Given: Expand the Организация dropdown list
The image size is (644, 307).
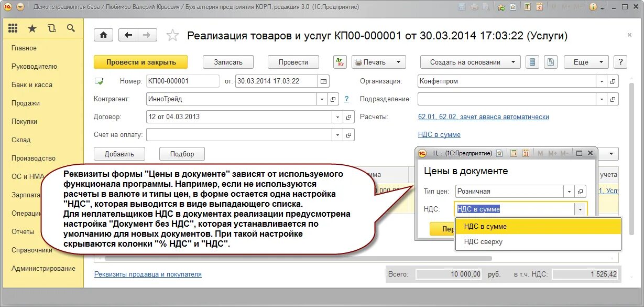Looking at the screenshot, I should pos(602,81).
